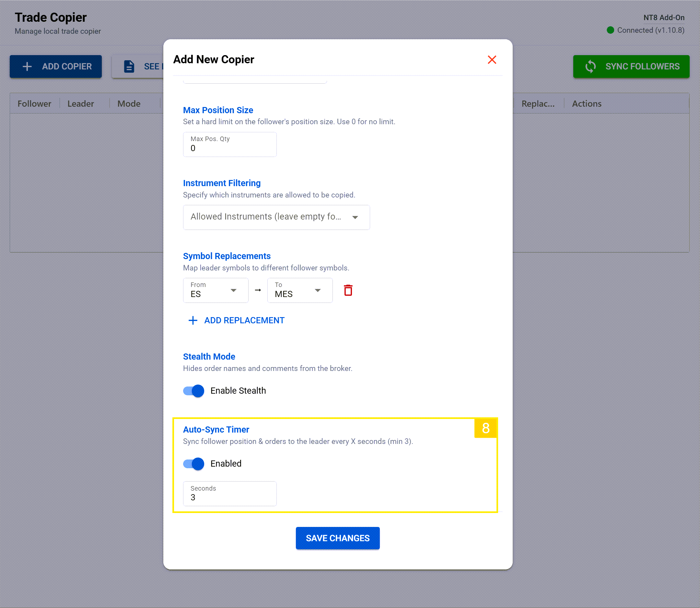Click the Auto-Sync Timer heading
The height and width of the screenshot is (608, 700).
(216, 430)
